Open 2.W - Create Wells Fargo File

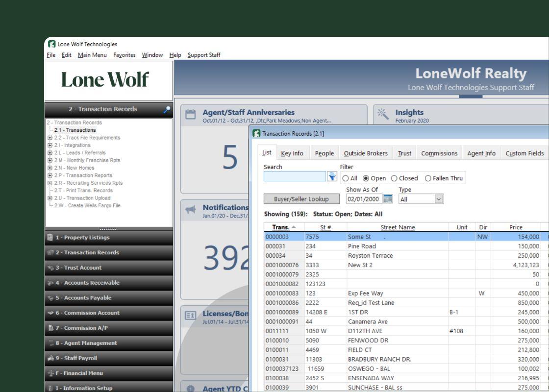87,205
